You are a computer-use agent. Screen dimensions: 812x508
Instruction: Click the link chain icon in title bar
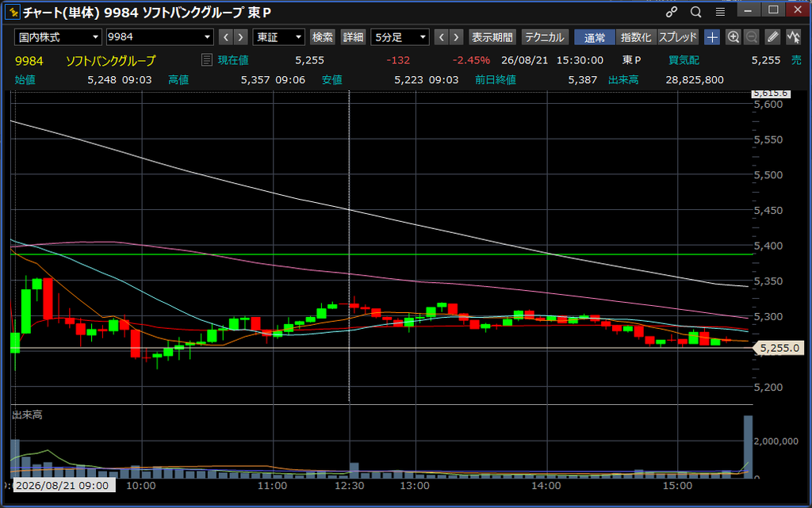672,11
